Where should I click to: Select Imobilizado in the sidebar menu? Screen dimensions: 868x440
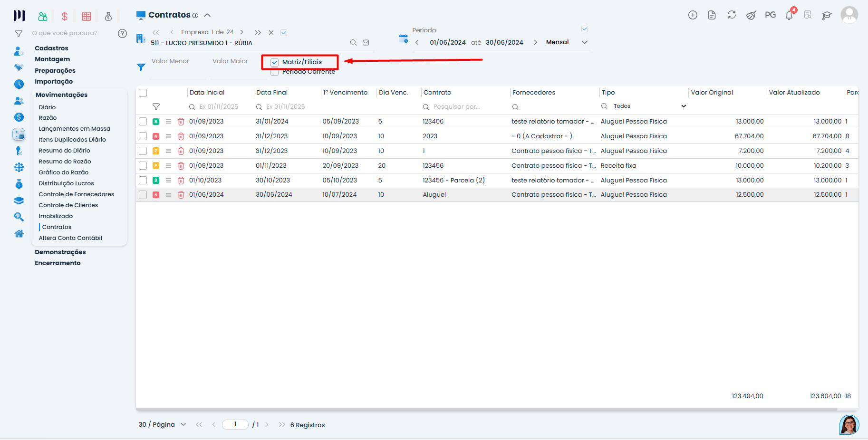[x=56, y=216]
